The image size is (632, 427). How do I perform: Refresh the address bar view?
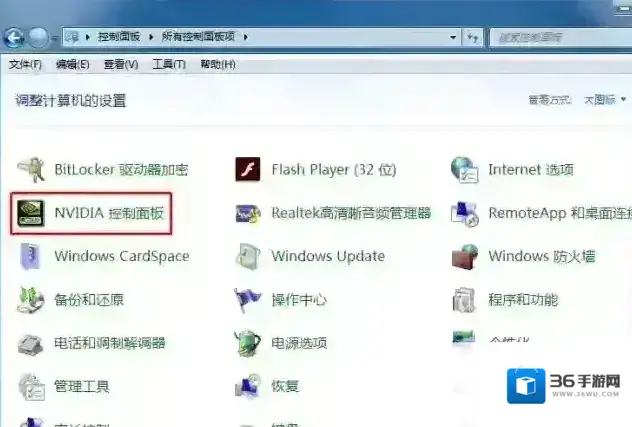[x=472, y=37]
